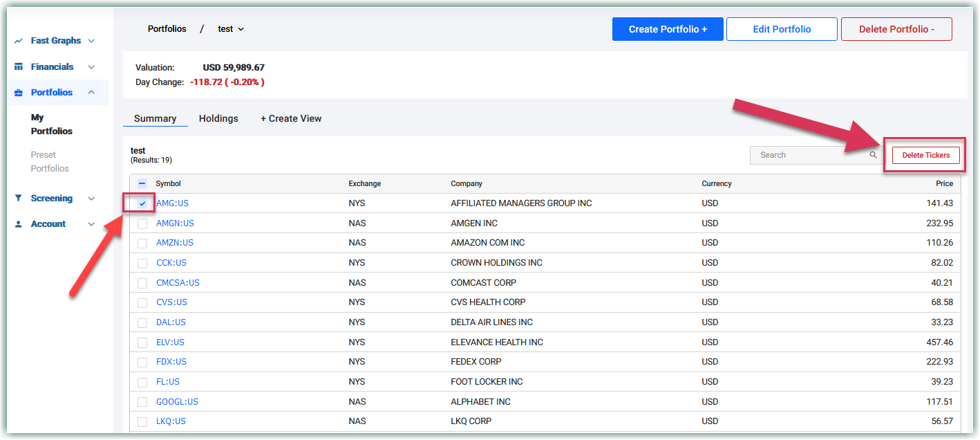Switch to the Summary tab

click(156, 118)
